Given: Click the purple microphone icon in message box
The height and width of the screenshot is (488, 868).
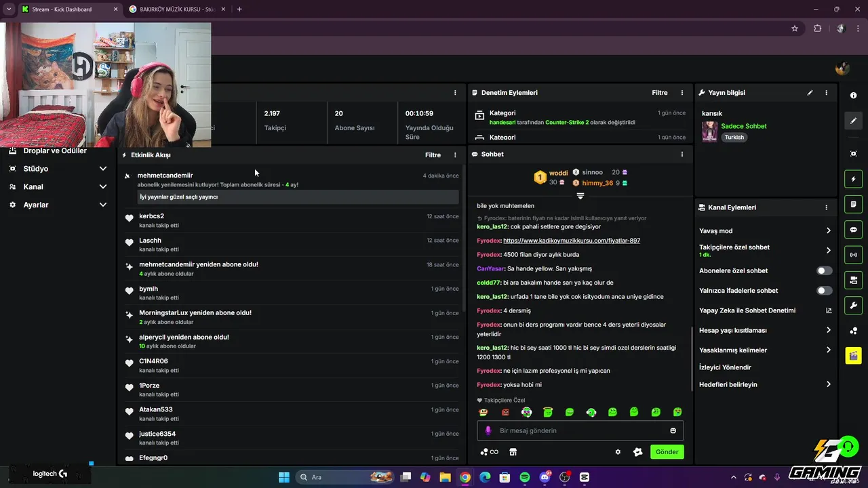Looking at the screenshot, I should (488, 430).
